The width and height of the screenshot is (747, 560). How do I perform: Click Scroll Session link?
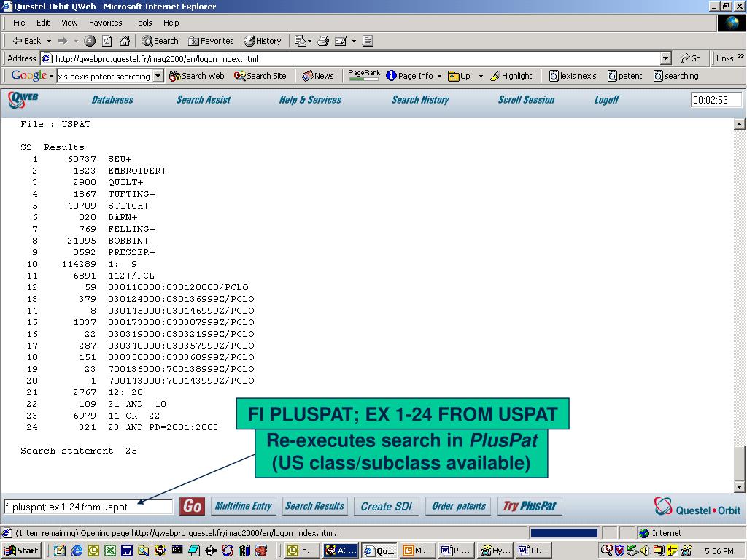tap(526, 100)
